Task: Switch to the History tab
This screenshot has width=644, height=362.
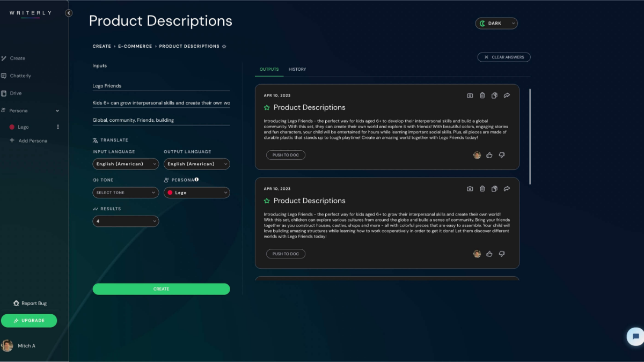Action: (297, 69)
